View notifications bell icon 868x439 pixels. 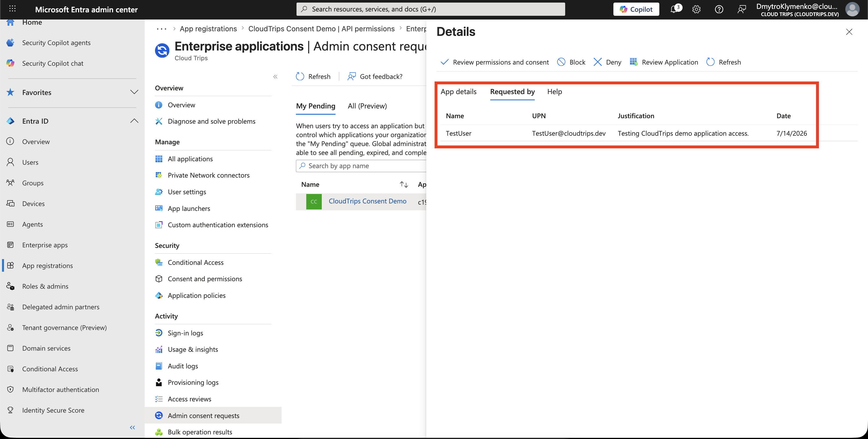click(674, 9)
